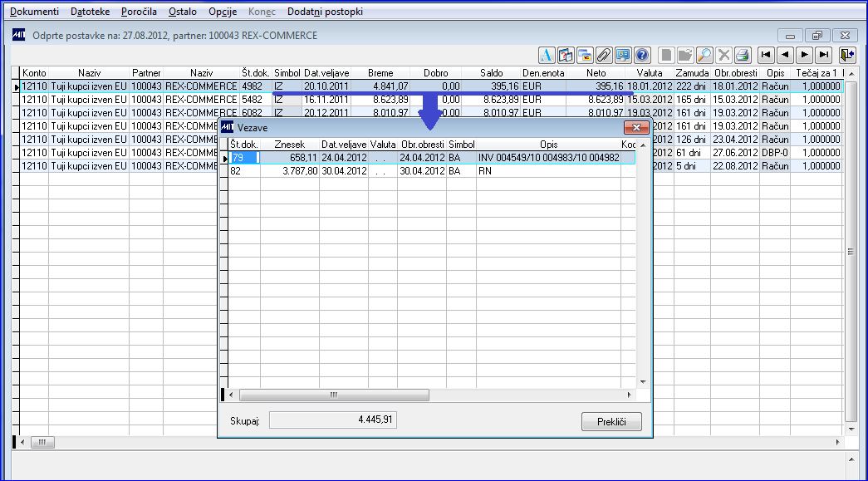Click the Prekliči button
Image resolution: width=868 pixels, height=481 pixels.
tap(611, 422)
